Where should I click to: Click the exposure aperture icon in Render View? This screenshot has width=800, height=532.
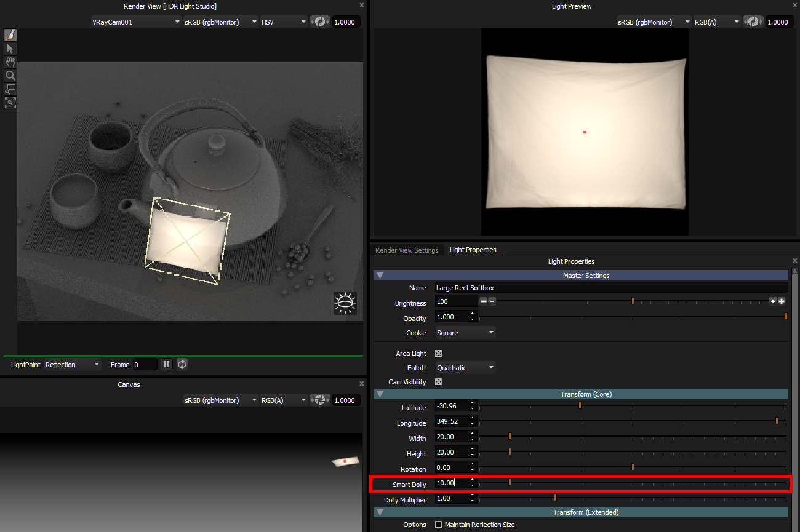click(319, 22)
